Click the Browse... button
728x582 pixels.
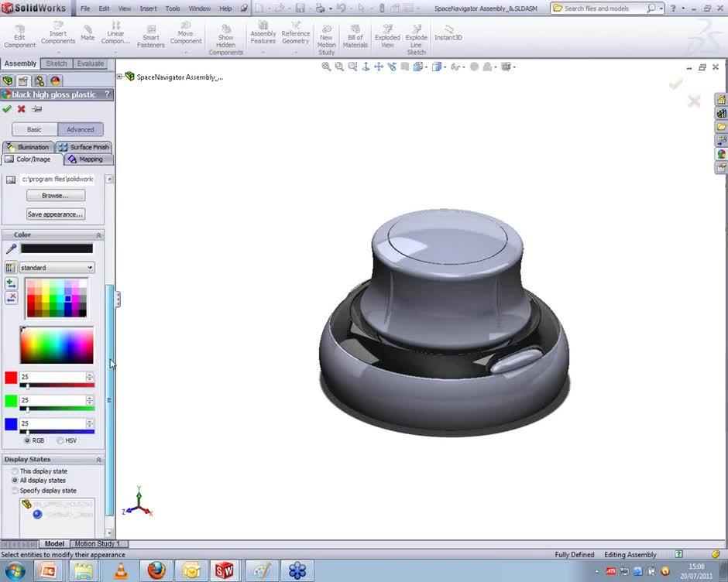coord(55,196)
